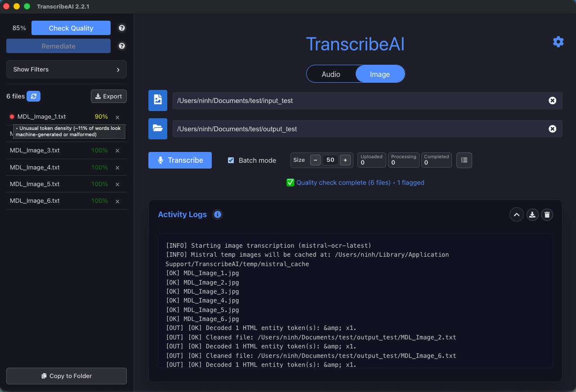The image size is (576, 392).
Task: Click the batch size value field
Action: 330,160
